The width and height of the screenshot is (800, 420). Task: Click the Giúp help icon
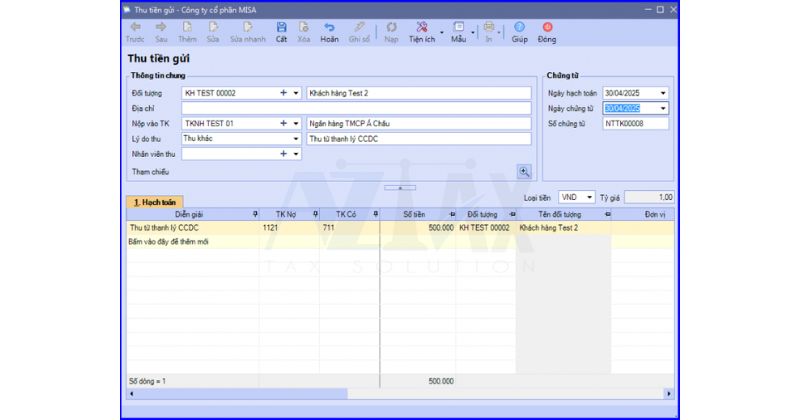[519, 31]
